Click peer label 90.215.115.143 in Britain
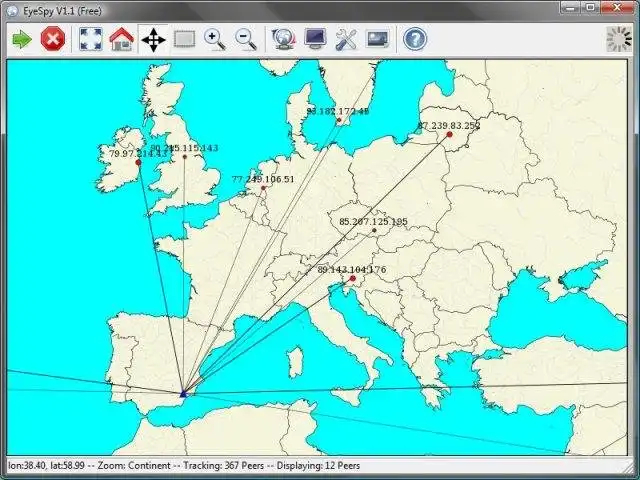 tap(184, 148)
